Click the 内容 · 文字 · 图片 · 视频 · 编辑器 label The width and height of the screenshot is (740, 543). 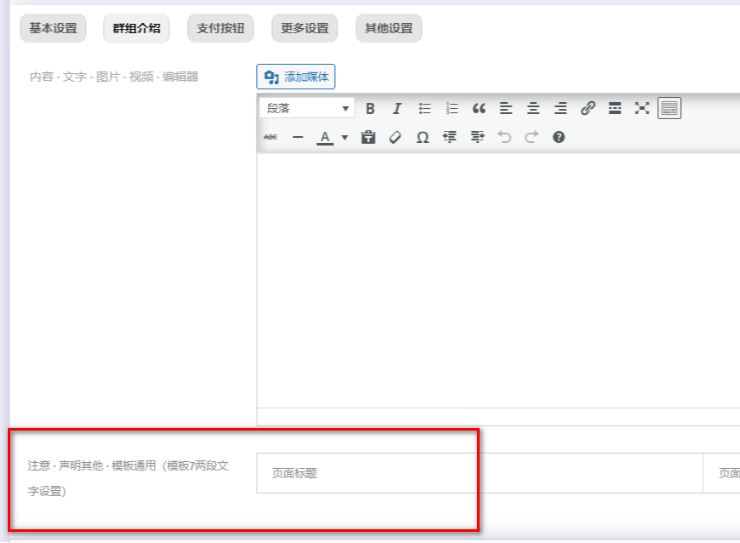tap(114, 77)
